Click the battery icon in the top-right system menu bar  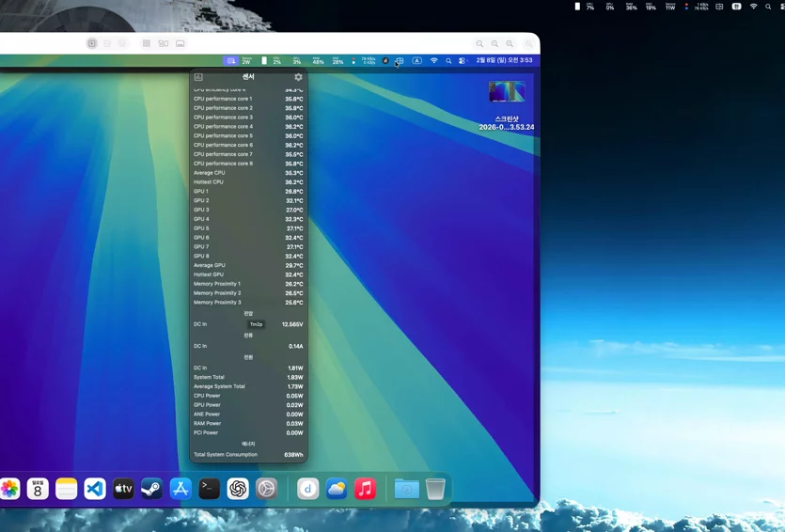pos(577,7)
